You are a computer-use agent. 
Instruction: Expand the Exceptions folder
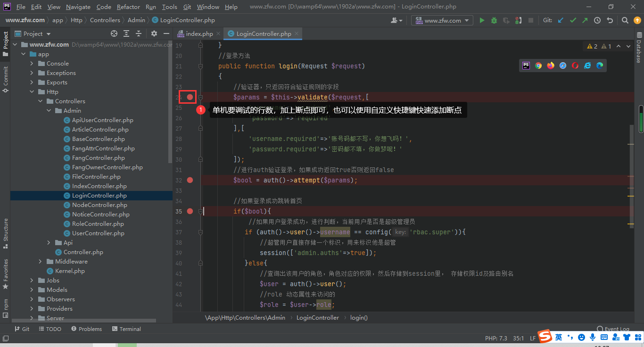coord(32,73)
